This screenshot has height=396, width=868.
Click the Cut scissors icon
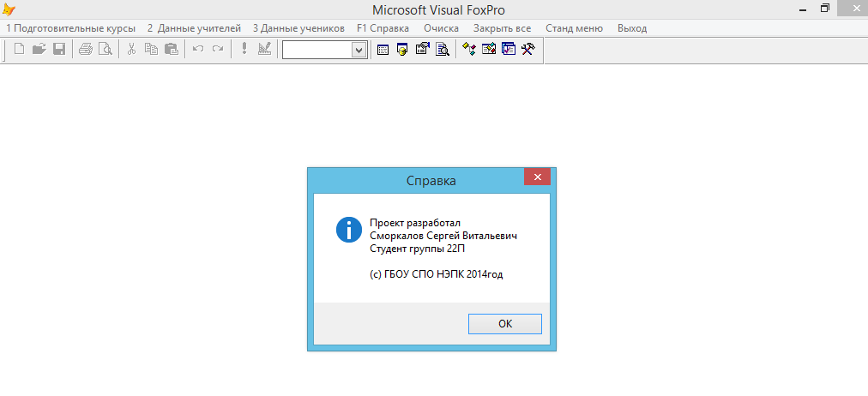coord(131,49)
